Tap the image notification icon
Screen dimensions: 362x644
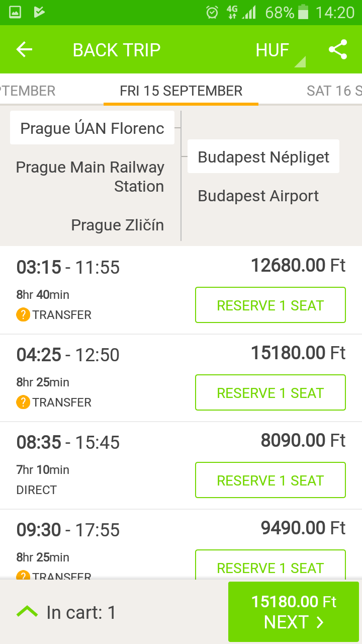(x=15, y=13)
